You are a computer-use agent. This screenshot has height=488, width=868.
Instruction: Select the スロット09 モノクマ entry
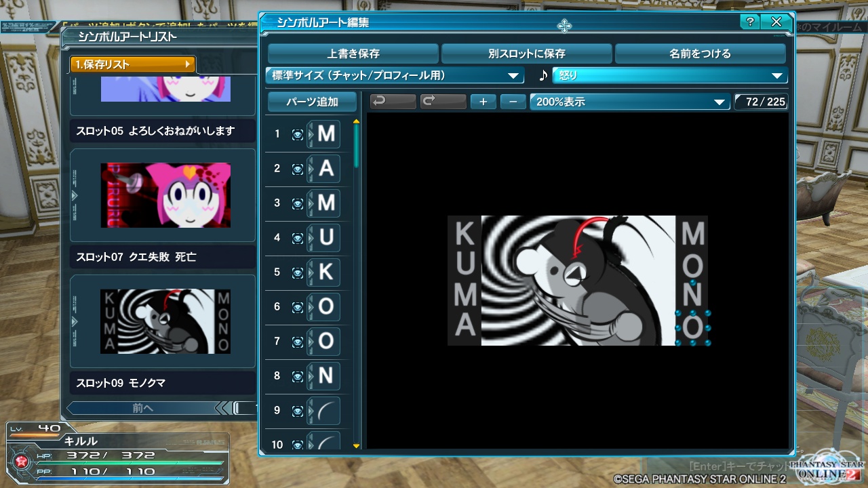click(163, 383)
